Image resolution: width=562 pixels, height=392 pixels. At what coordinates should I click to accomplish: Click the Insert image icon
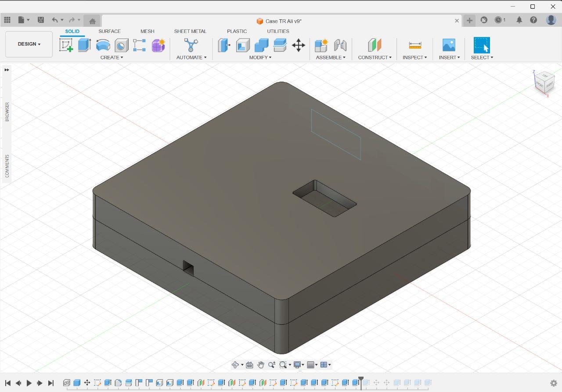[449, 45]
